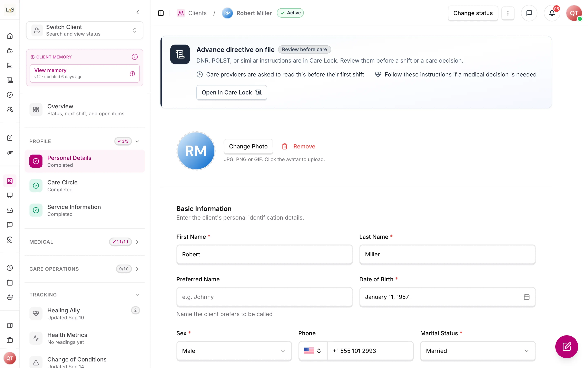Open the three-dot more options menu

pos(508,13)
